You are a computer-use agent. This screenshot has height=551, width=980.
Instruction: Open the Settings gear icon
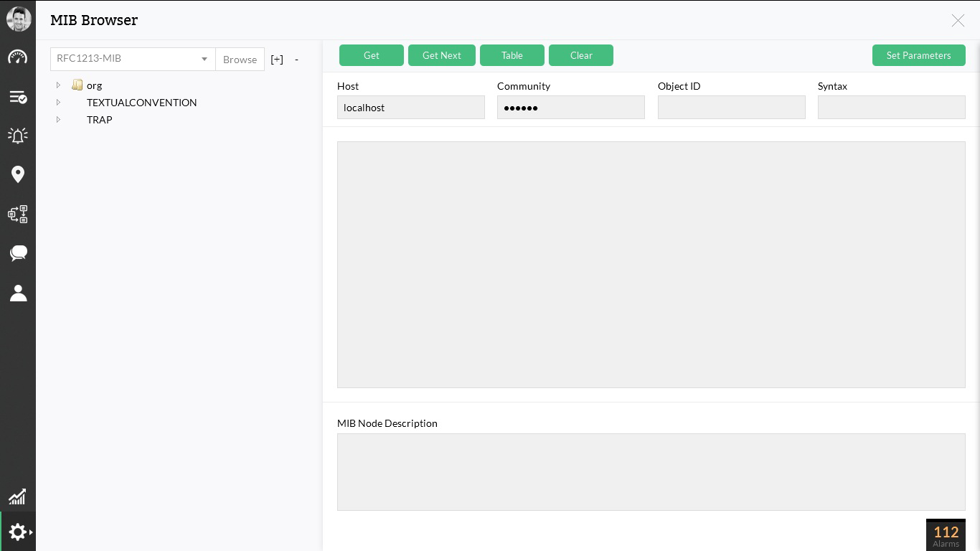pyautogui.click(x=18, y=532)
